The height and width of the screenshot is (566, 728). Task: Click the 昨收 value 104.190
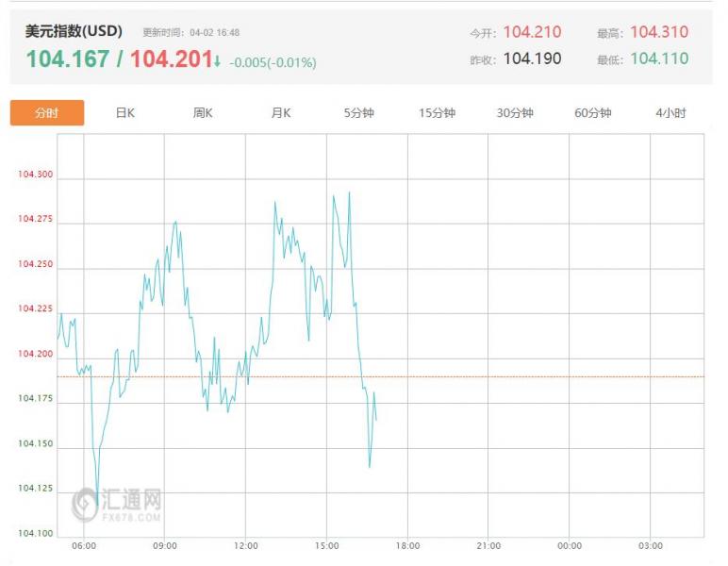(x=532, y=58)
